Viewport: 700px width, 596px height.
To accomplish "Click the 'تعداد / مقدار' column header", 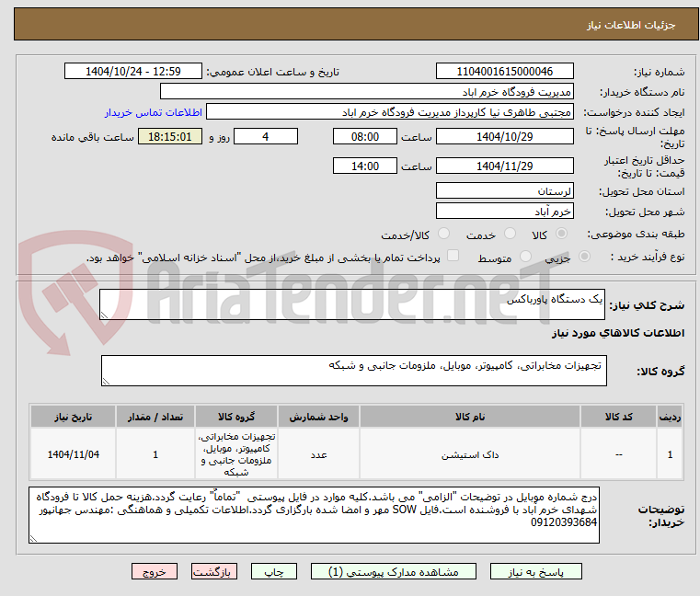I will point(155,417).
